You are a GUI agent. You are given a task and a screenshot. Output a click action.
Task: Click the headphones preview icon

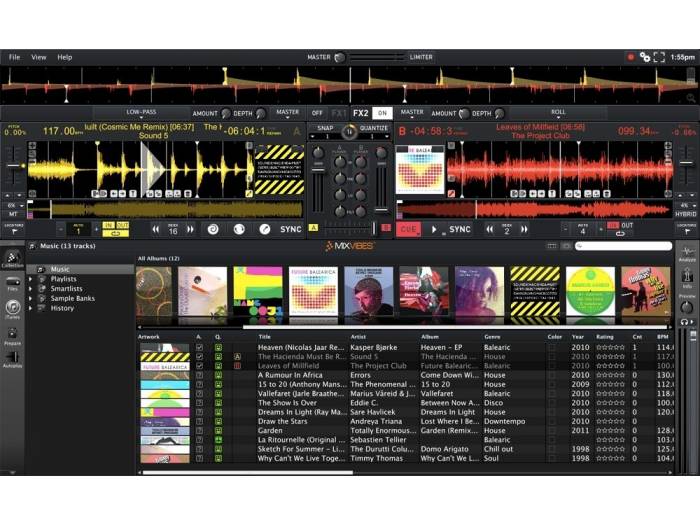click(684, 322)
